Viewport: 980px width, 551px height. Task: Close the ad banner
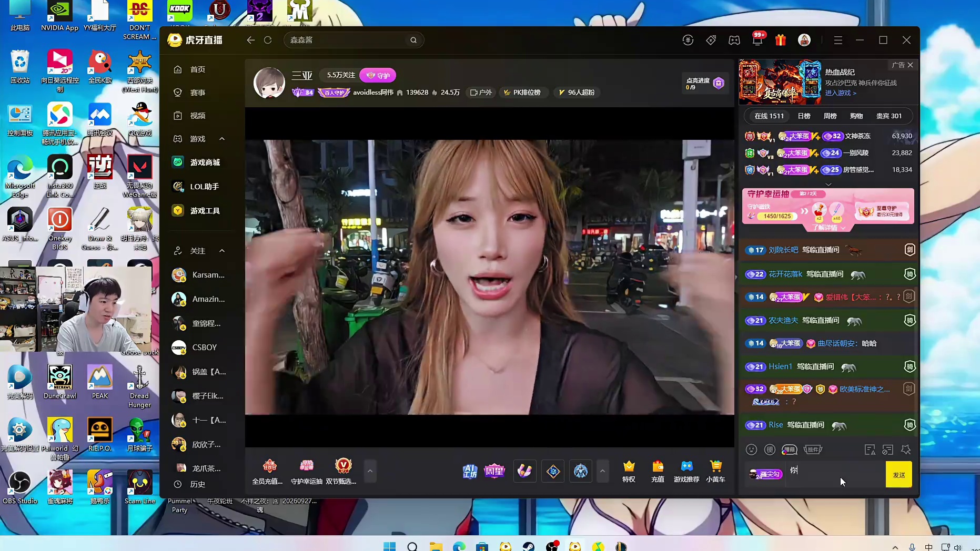(910, 65)
